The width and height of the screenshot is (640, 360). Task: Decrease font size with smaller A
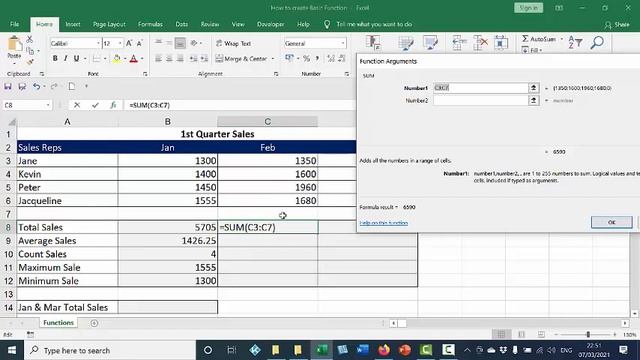pyautogui.click(x=140, y=43)
